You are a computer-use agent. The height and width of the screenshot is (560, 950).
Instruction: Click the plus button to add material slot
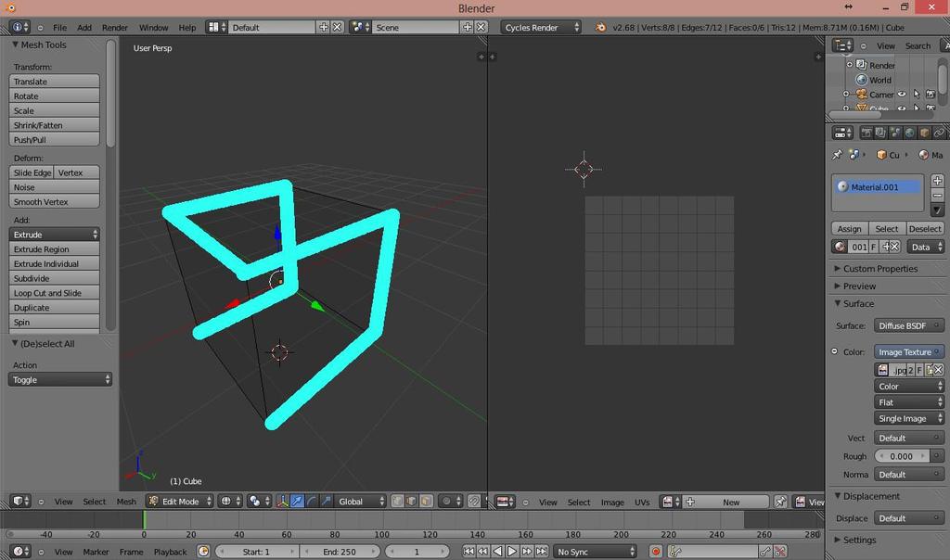[937, 181]
